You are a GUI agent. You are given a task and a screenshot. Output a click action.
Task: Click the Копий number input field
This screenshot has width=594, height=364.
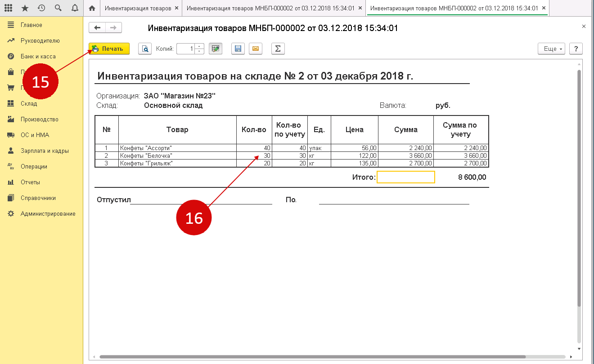click(x=186, y=49)
